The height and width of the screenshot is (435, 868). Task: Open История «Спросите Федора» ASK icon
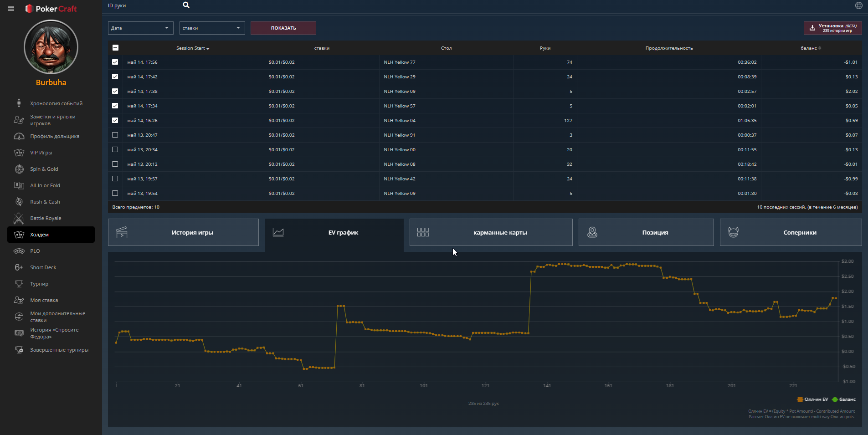coord(19,333)
